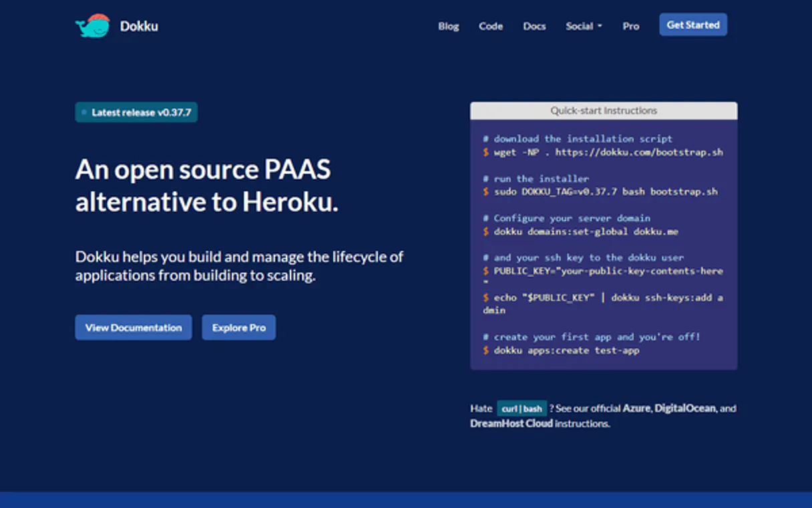Click the Dokku brand name text
Screen dimensions: 812x508
139,27
